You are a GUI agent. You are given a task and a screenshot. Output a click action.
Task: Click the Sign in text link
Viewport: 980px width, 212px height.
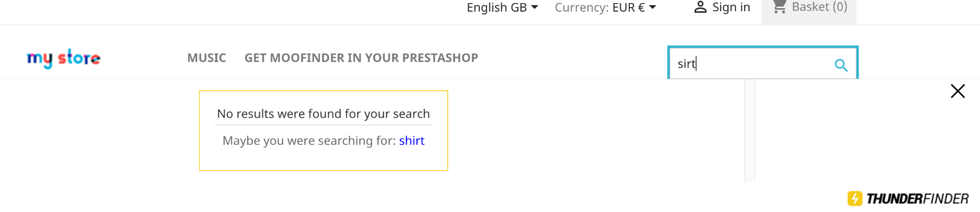click(731, 7)
